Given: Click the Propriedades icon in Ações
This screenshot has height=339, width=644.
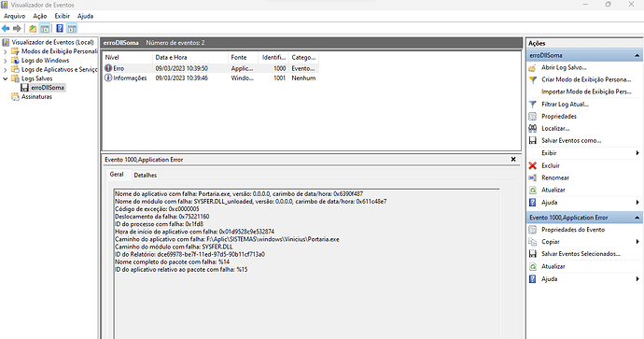Looking at the screenshot, I should [533, 117].
